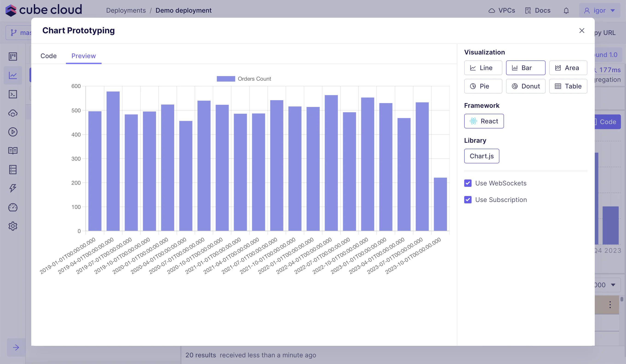Open the three-dot options menu

tap(610, 305)
